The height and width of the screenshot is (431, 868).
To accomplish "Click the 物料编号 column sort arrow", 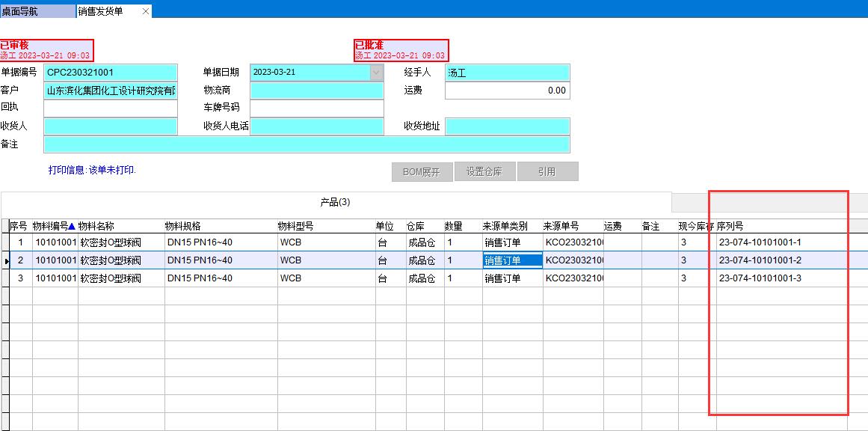I will (x=72, y=226).
